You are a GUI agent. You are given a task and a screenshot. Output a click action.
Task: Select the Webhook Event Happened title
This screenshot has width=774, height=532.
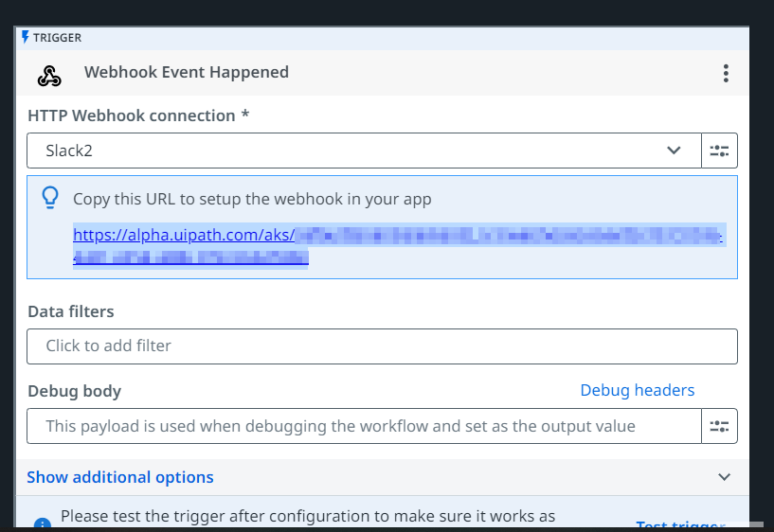(187, 72)
